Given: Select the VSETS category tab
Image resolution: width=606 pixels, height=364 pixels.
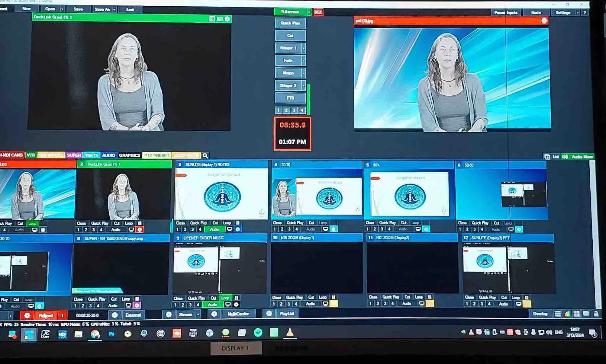Looking at the screenshot, I should pos(91,155).
